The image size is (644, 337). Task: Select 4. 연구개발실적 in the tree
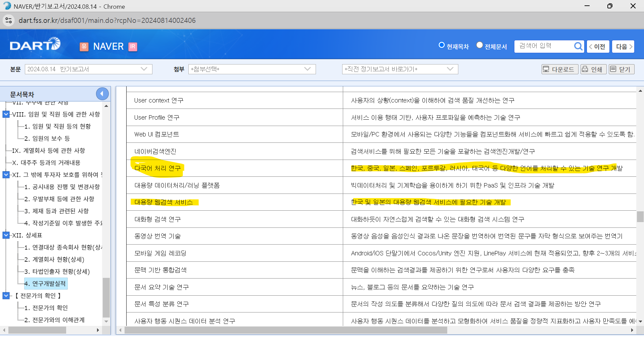coord(46,284)
